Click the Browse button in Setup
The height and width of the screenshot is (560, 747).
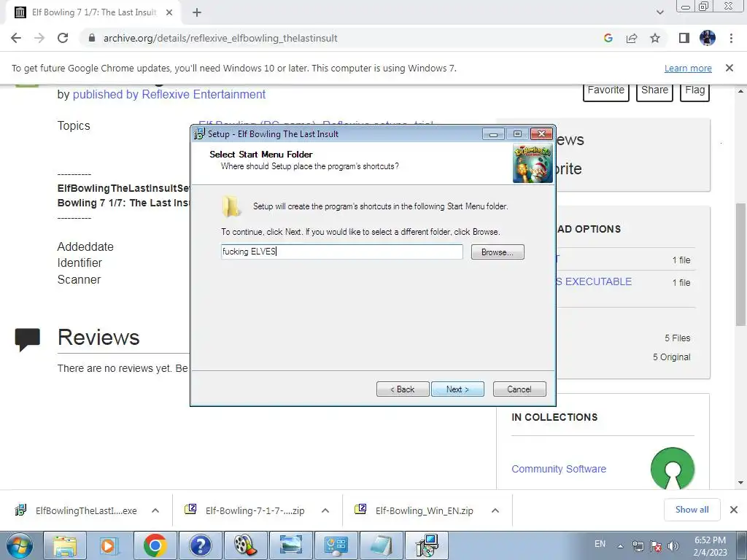498,252
